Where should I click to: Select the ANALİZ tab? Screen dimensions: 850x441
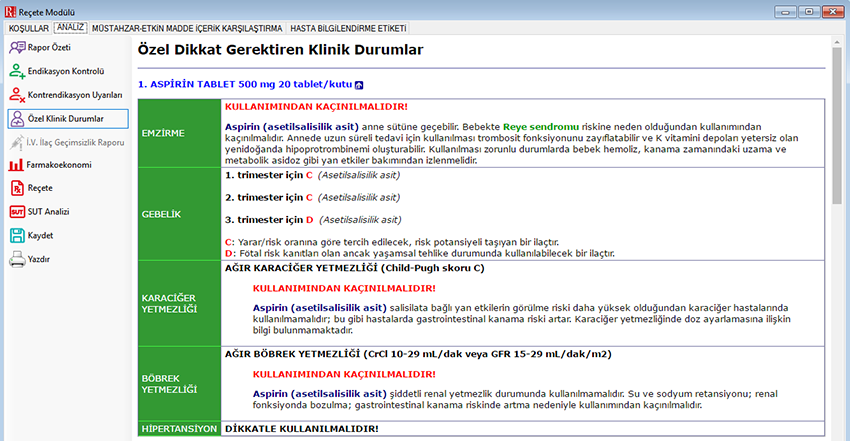(70, 29)
